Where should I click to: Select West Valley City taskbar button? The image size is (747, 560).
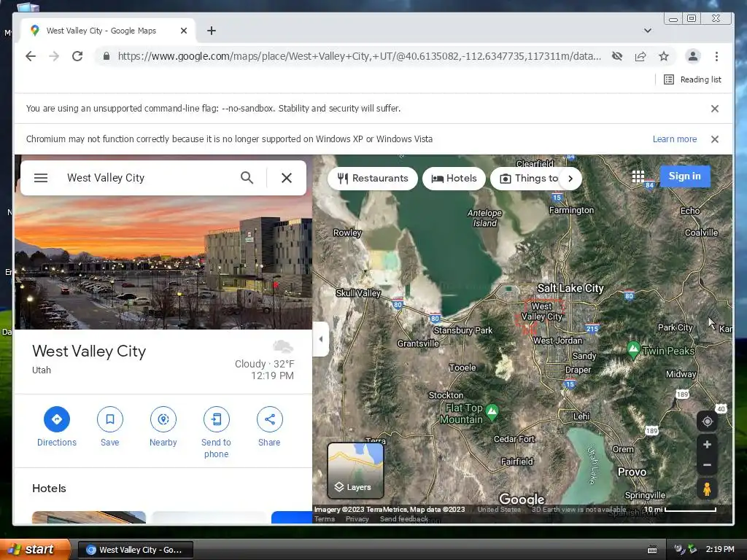point(135,550)
